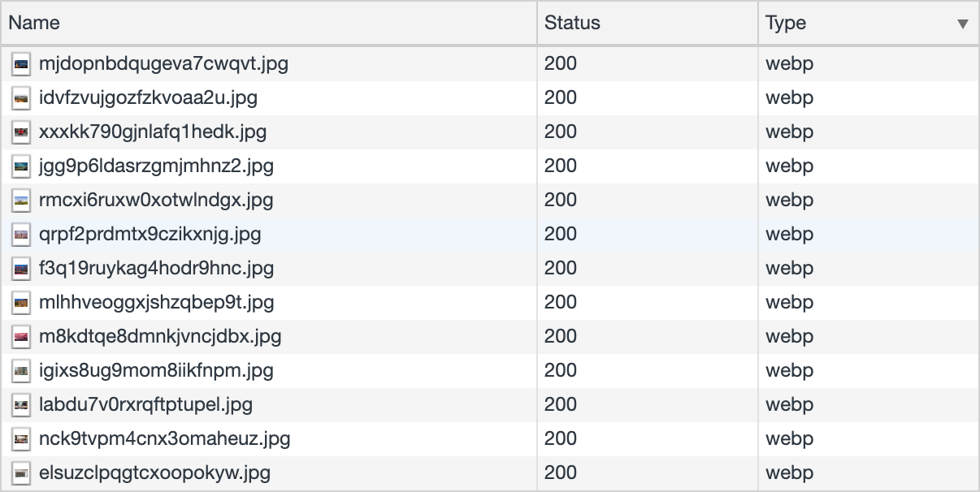Select the image icon for xxxkk790gjnlafq1hedk.jpg
Image resolution: width=980 pixels, height=492 pixels.
pos(21,132)
